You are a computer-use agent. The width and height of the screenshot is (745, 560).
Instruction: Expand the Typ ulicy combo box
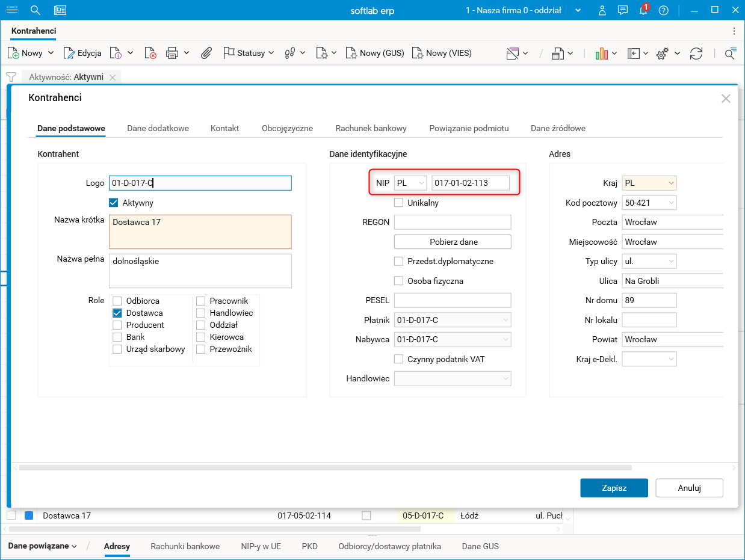670,262
